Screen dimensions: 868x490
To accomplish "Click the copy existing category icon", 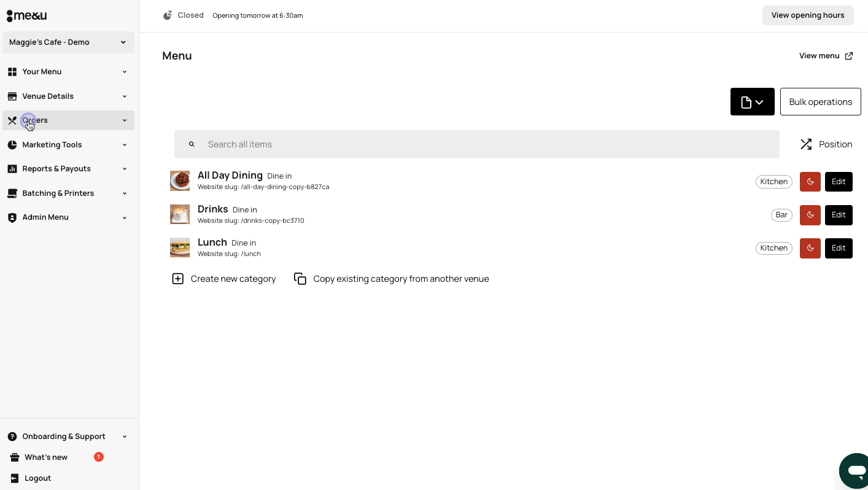I will [x=300, y=279].
